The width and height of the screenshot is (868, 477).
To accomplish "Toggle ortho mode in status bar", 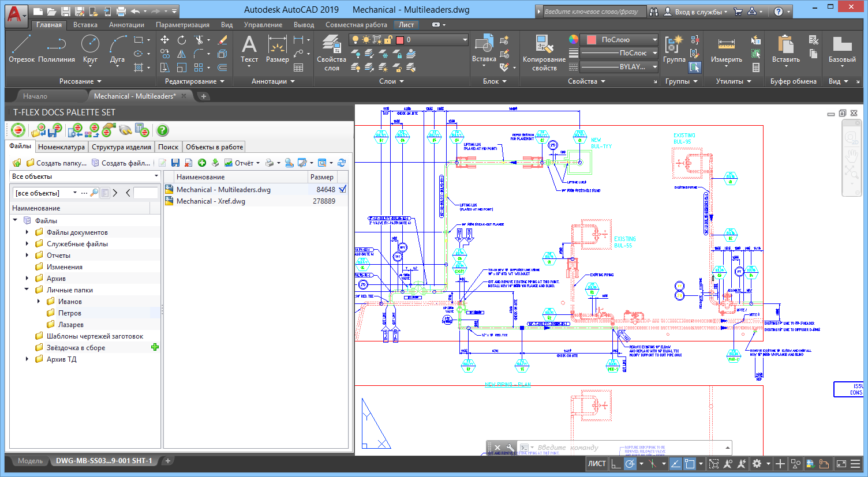I will [616, 464].
